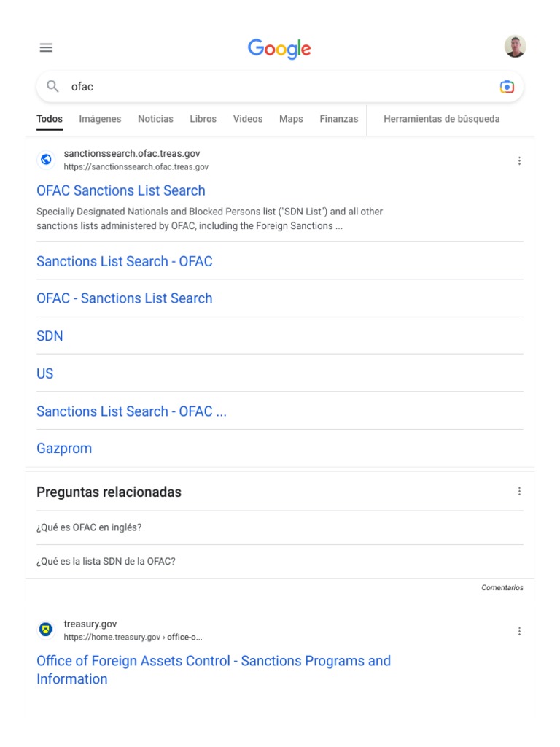Image resolution: width=560 pixels, height=747 pixels.
Task: Click the search field containing ofac
Action: click(x=277, y=87)
